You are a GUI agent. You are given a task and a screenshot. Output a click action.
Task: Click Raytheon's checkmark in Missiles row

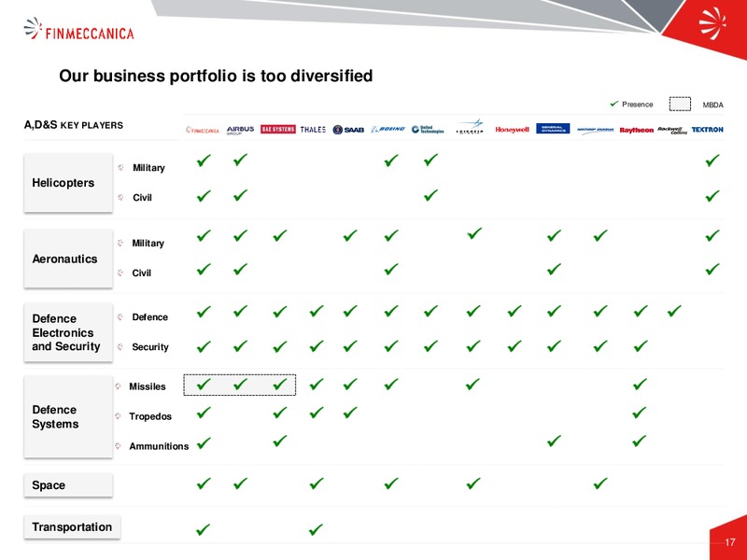(640, 384)
